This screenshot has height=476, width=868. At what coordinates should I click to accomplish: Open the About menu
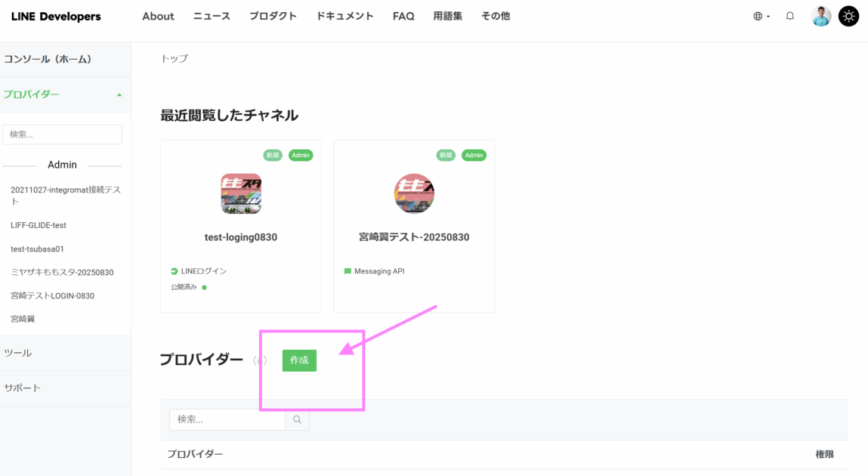point(158,17)
